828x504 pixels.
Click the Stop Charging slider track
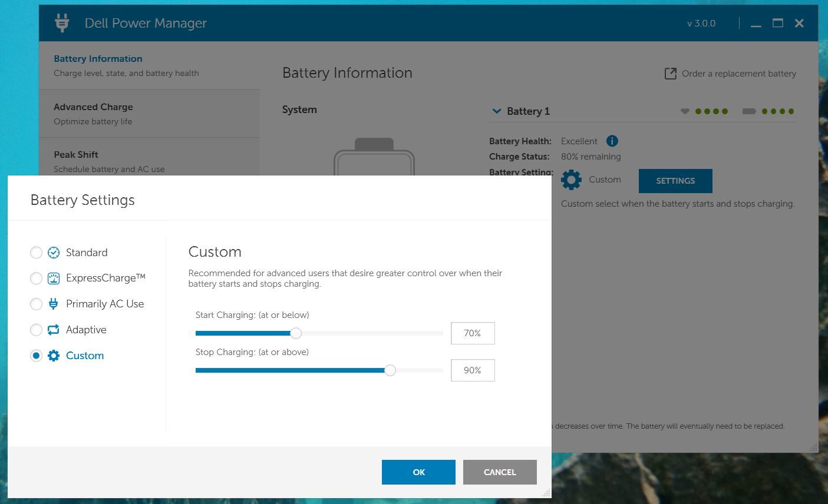319,370
